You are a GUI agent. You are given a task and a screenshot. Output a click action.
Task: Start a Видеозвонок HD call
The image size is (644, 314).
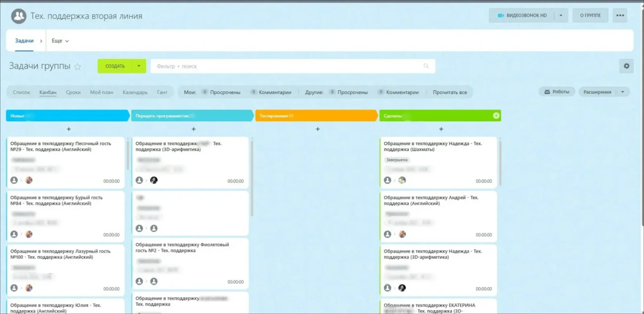tap(522, 15)
